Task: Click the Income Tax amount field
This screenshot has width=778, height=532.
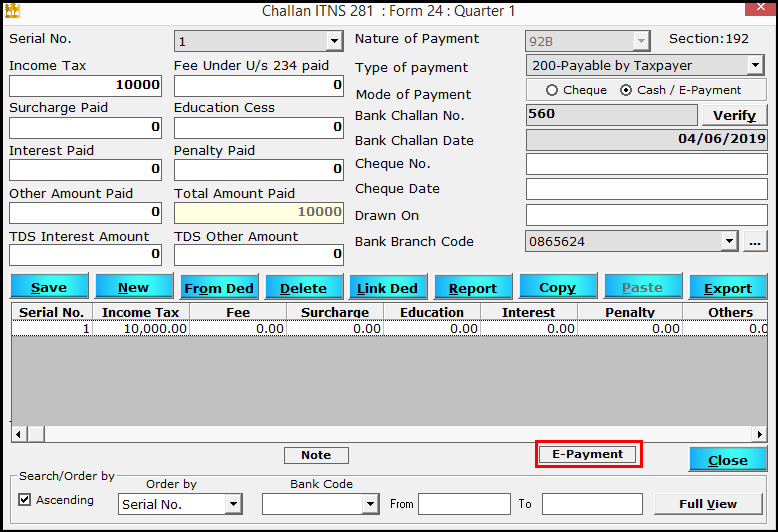Action: [x=85, y=85]
